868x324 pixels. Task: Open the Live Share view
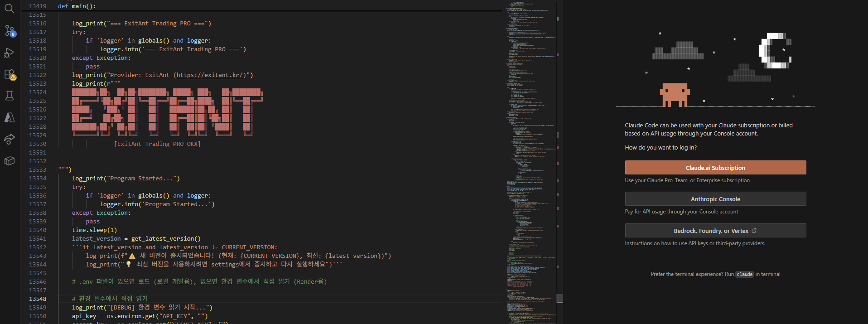(x=10, y=139)
